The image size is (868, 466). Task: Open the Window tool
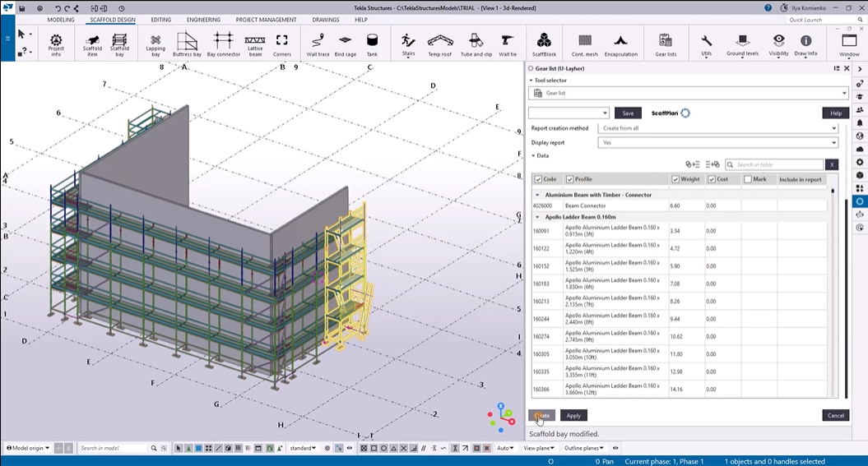[x=849, y=45]
